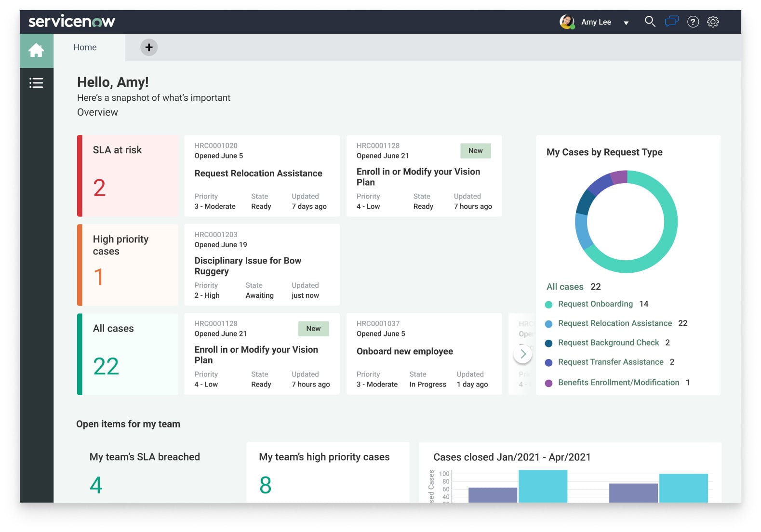Screen dimensions: 761x532
Task: Select the All cases tile showing 22
Action: (x=128, y=354)
